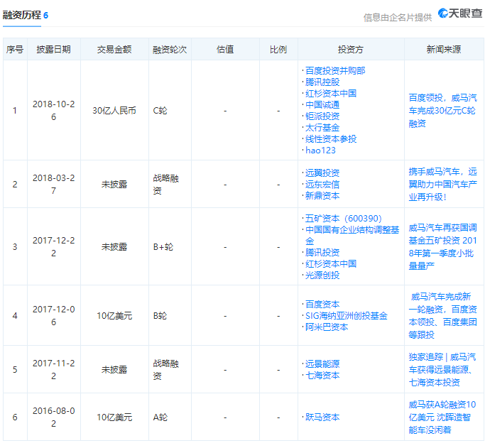Screen dimensions: 490x448
Task: Open investor link 阿米巴资本
Action: [327, 327]
